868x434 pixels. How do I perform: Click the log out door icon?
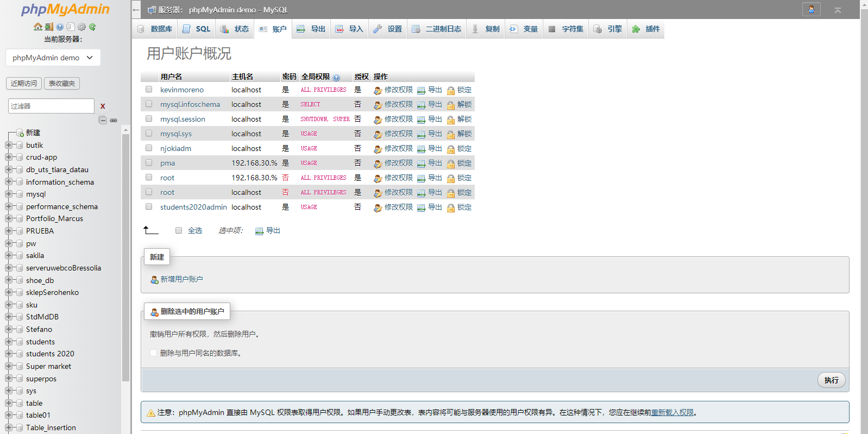(49, 27)
